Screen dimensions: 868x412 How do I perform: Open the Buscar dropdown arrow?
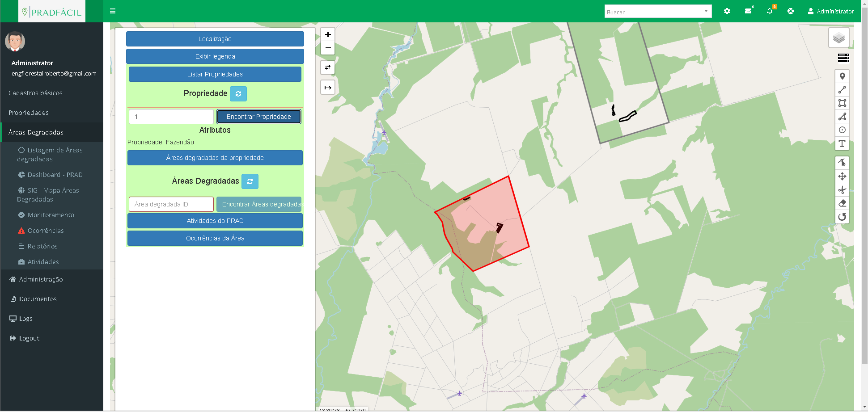(706, 11)
